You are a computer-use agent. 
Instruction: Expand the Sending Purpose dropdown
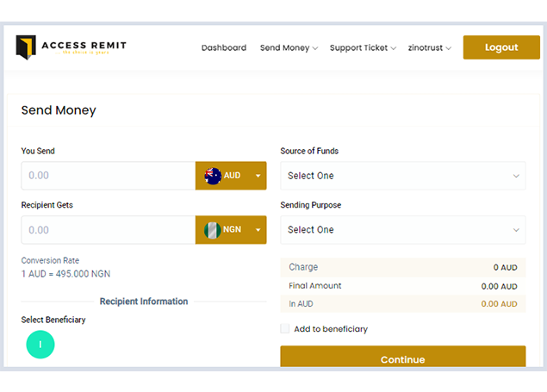[x=402, y=230]
